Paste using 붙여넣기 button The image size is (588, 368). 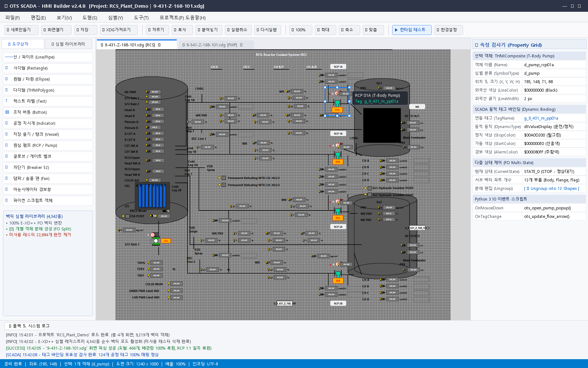[x=209, y=30]
